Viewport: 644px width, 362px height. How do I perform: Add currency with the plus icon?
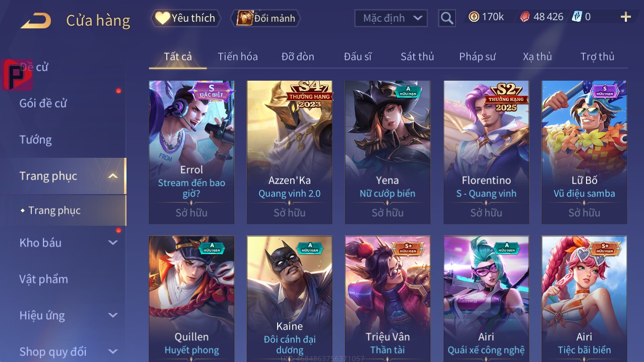(x=626, y=17)
